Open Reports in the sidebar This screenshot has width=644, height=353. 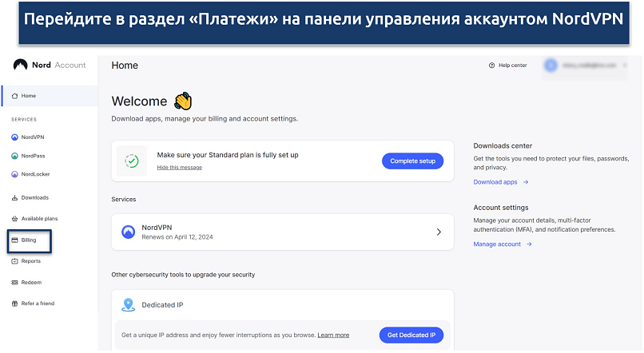[x=30, y=261]
